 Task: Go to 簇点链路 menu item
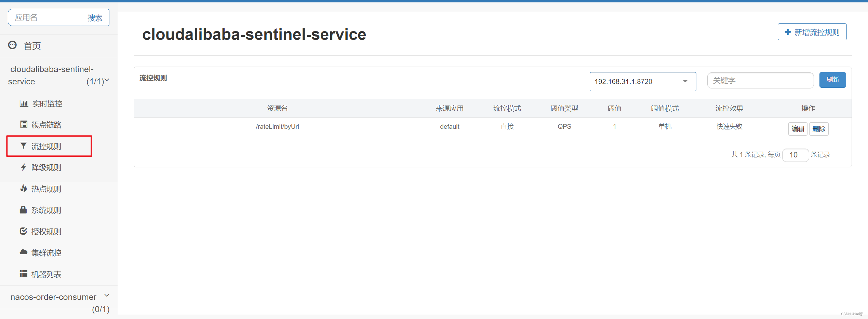pyautogui.click(x=46, y=125)
